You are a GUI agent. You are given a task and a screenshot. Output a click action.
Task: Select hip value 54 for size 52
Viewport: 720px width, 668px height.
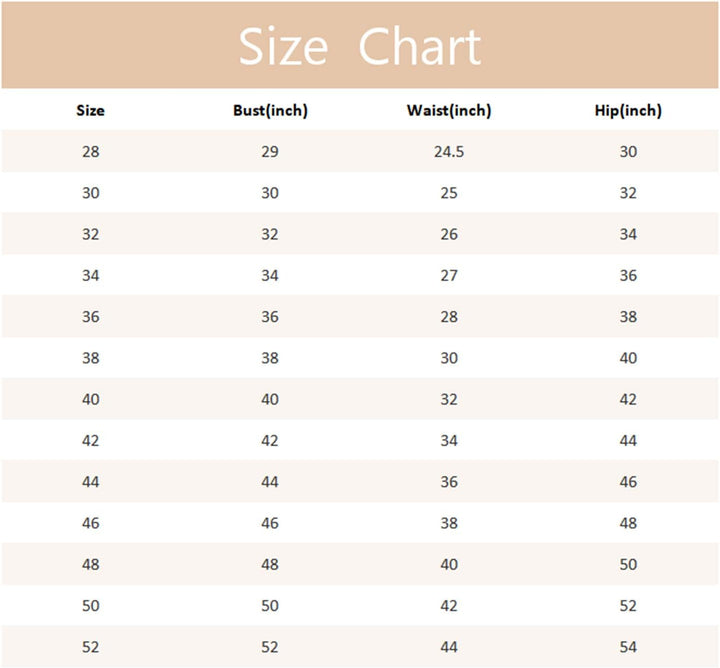pos(628,647)
